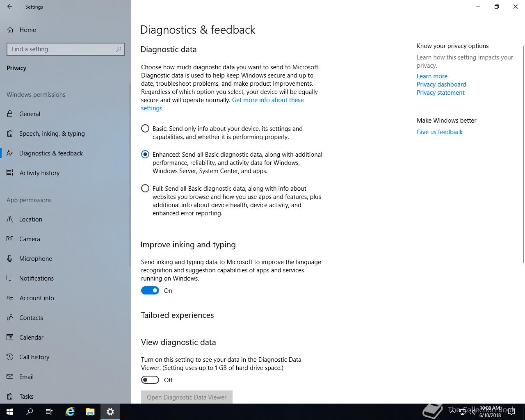Click the Settings gear on taskbar
The height and width of the screenshot is (420, 525).
pos(110,412)
